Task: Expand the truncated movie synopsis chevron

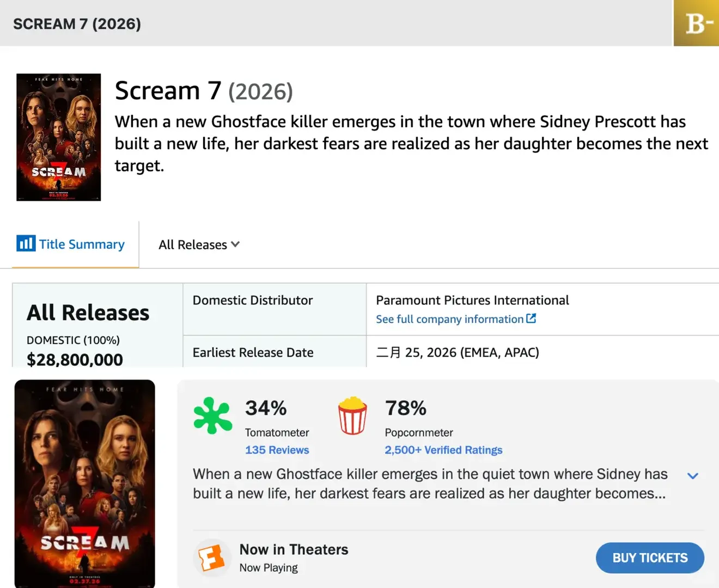Action: pos(692,476)
